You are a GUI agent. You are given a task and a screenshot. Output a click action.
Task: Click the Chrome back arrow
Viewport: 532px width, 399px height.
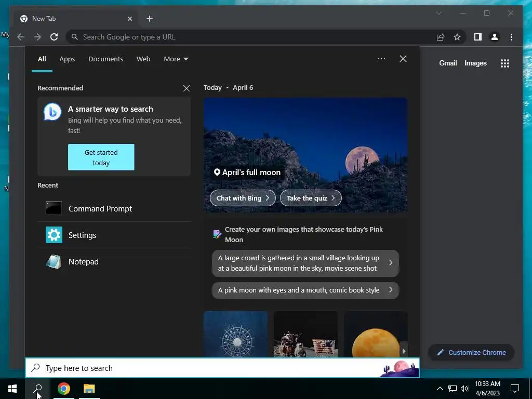[21, 37]
